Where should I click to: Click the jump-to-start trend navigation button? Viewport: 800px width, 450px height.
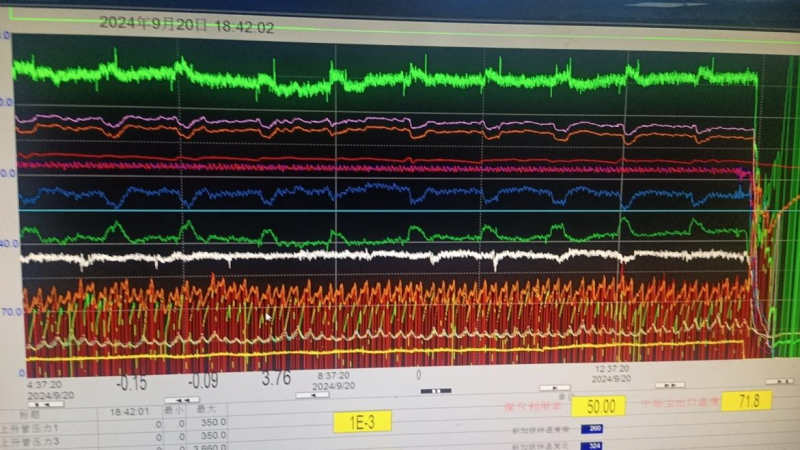tap(43, 404)
